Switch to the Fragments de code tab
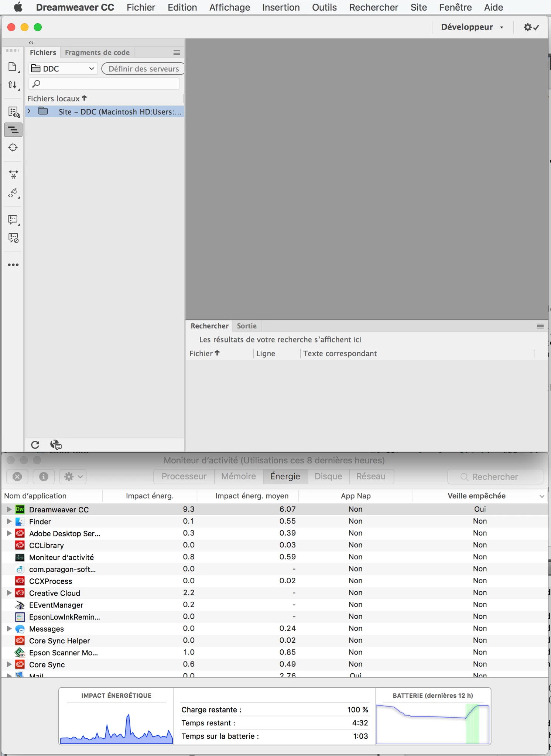The width and height of the screenshot is (551, 756). pos(97,52)
